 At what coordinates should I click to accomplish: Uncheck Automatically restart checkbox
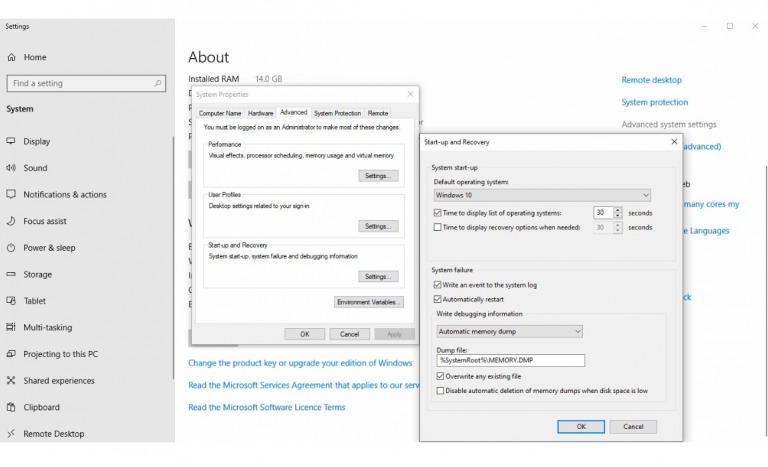[438, 299]
